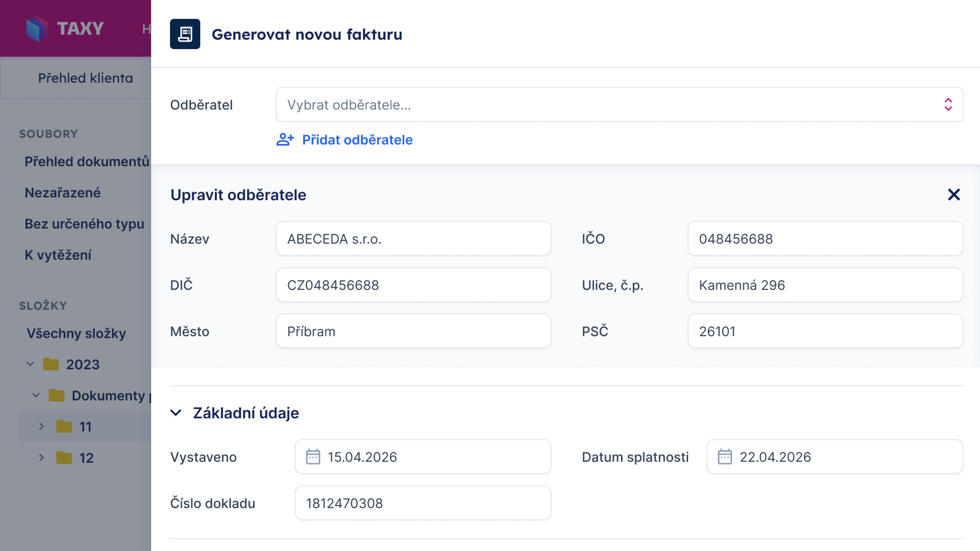Select the Dokumenty folder label
The image size is (980, 551).
(111, 395)
